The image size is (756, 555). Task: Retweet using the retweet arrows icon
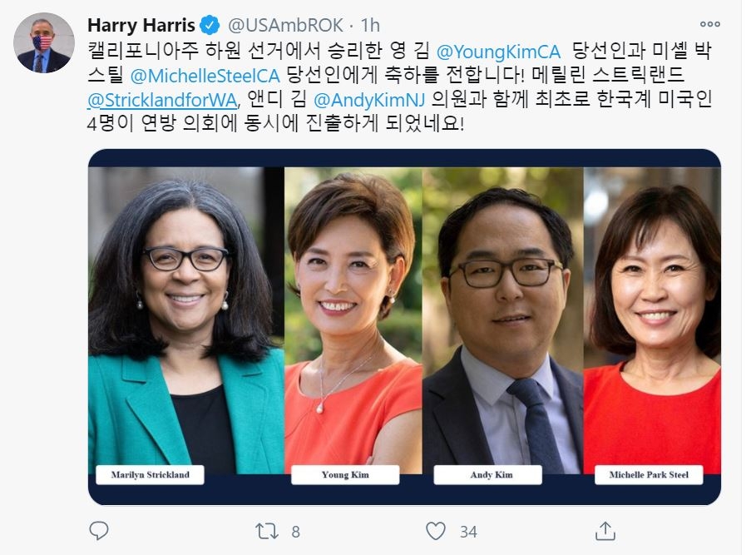click(267, 531)
